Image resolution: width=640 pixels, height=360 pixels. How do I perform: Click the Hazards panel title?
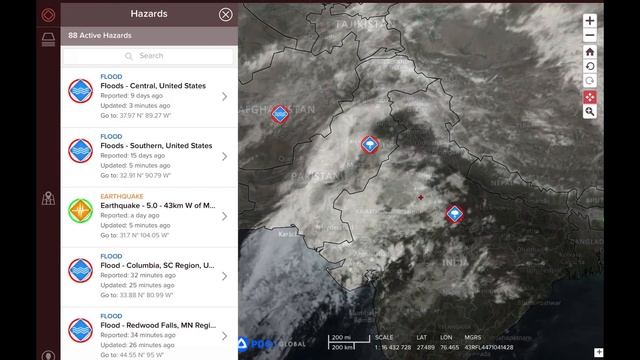[x=149, y=14]
